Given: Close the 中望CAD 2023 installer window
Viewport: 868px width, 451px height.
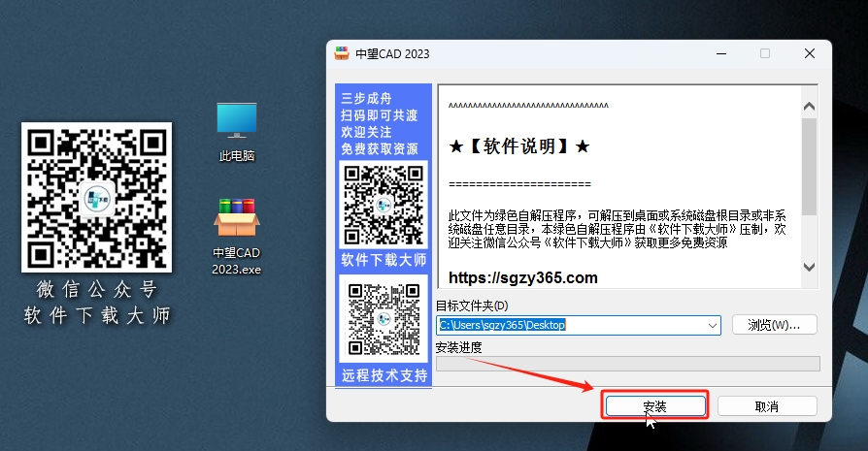Looking at the screenshot, I should [x=810, y=53].
